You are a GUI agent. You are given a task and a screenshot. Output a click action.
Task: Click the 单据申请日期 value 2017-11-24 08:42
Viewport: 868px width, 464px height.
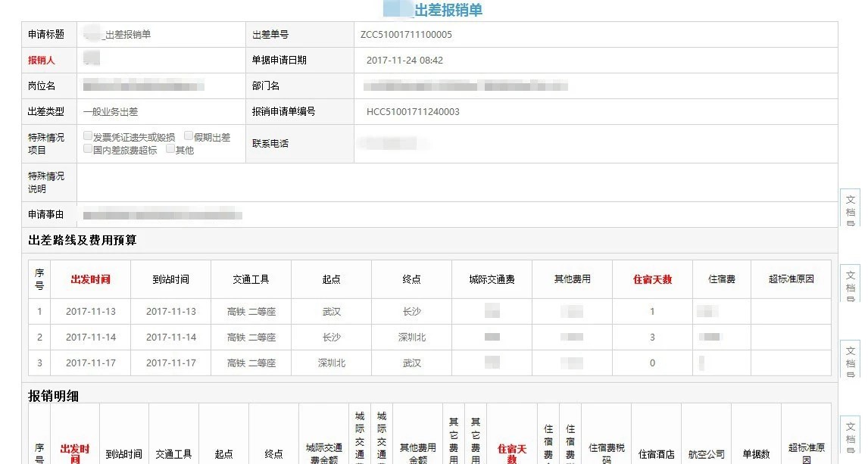(404, 61)
